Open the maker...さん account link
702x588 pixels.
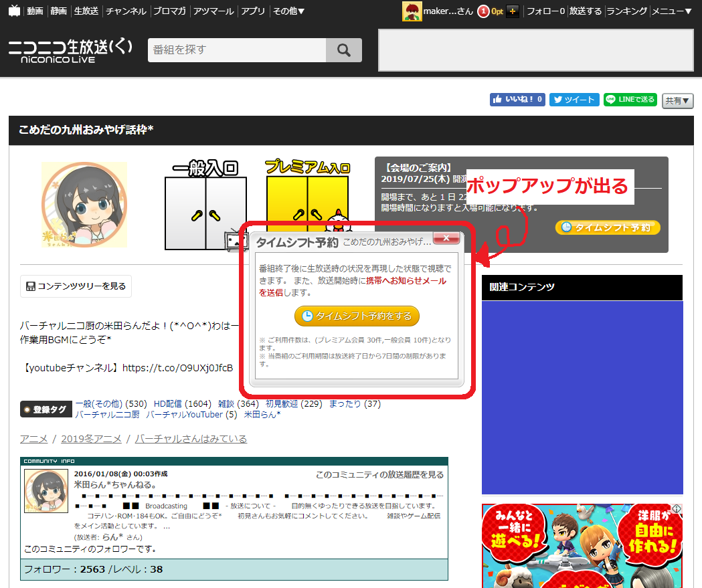pyautogui.click(x=448, y=11)
